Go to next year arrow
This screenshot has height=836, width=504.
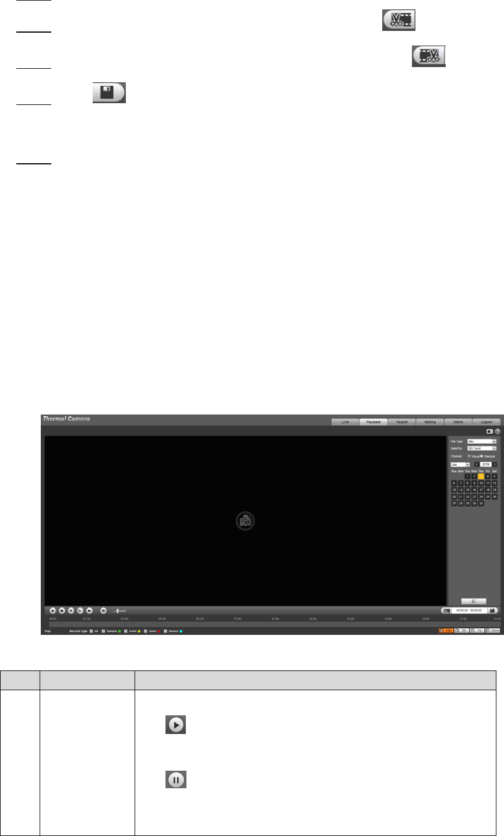(x=495, y=464)
